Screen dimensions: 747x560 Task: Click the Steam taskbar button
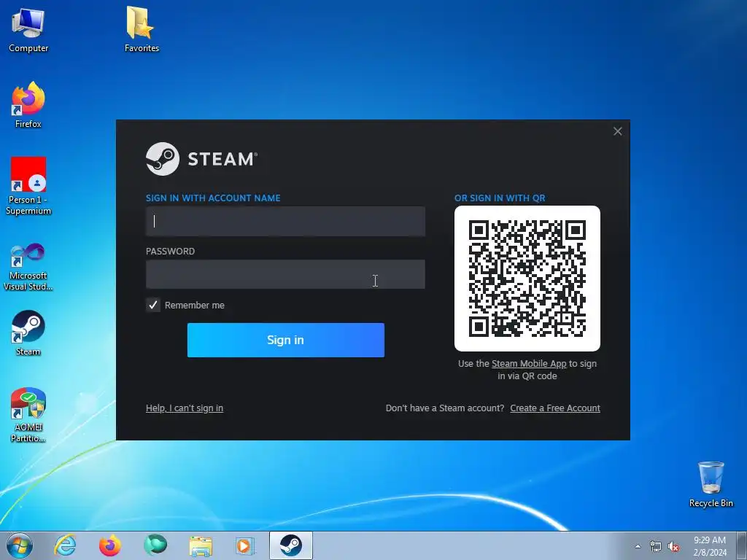tap(290, 545)
